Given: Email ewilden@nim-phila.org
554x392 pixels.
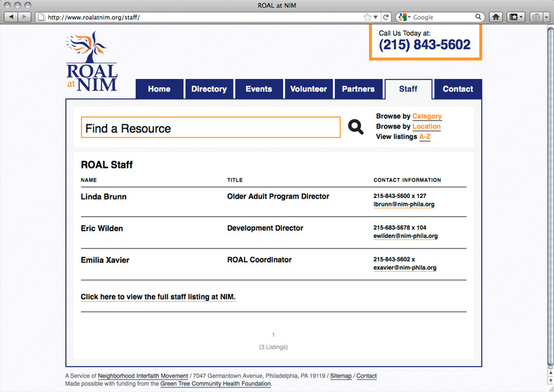Looking at the screenshot, I should point(406,236).
